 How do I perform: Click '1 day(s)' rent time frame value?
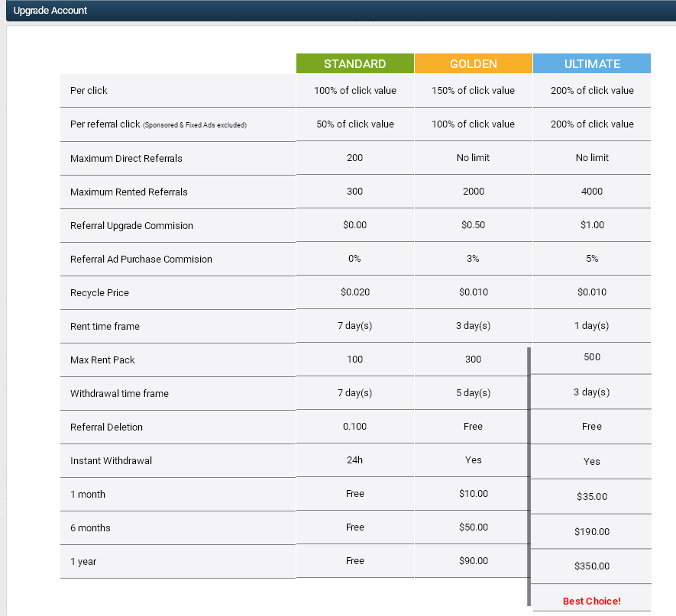[x=591, y=326]
